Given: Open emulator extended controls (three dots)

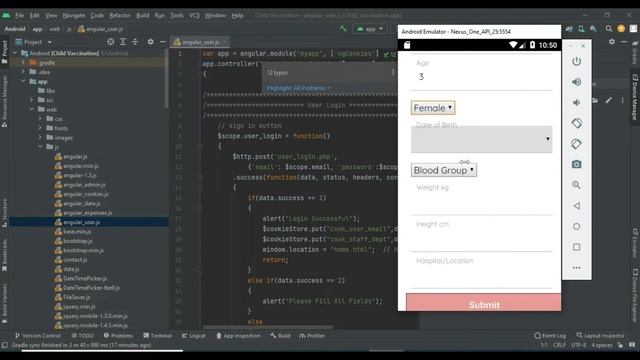Looking at the screenshot, I should [x=576, y=268].
